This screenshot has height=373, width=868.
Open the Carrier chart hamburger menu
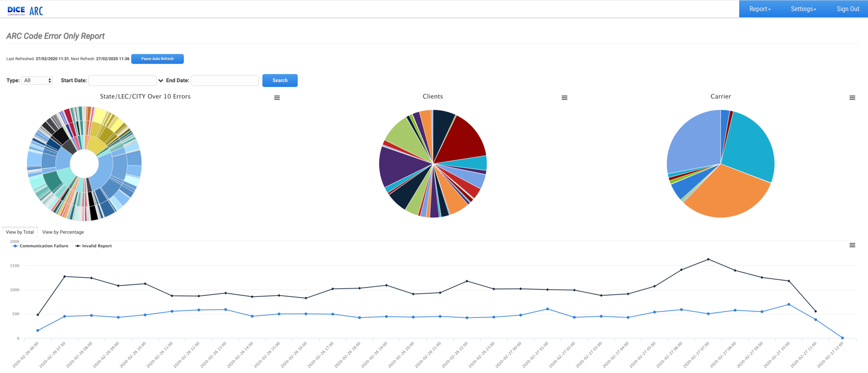pyautogui.click(x=852, y=98)
